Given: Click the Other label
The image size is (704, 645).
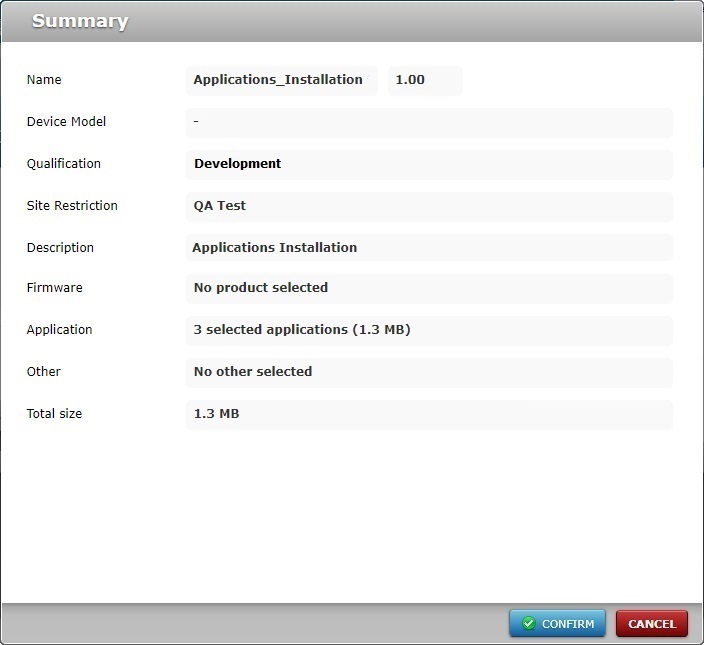Looking at the screenshot, I should [44, 372].
